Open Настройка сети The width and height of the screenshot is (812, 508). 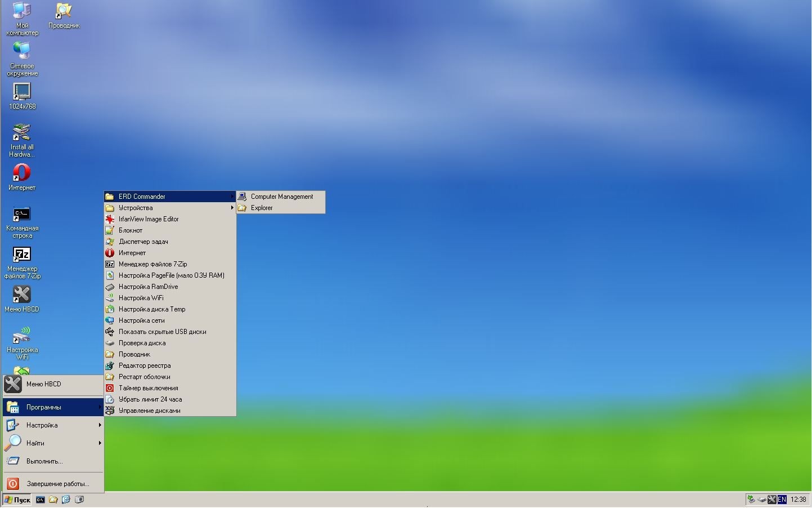coord(170,320)
